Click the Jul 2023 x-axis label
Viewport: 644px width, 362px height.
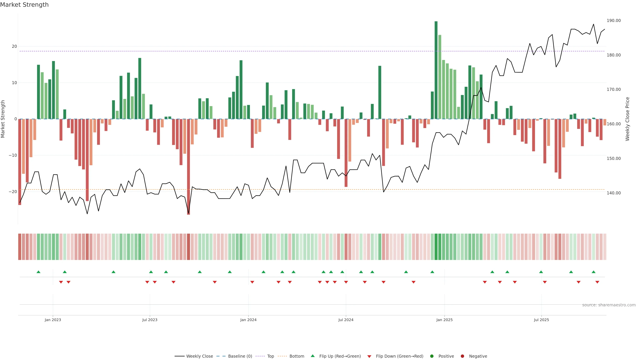150,320
